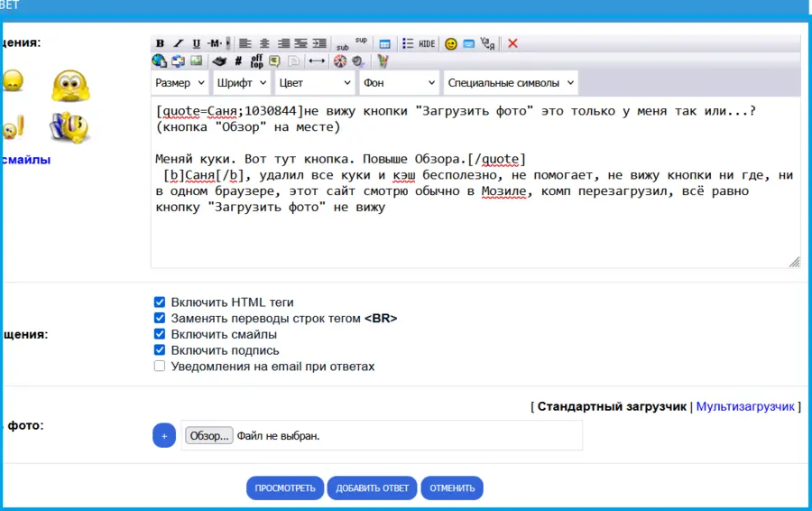Toggle bold formatting in the editor toolbar
The height and width of the screenshot is (511, 812).
[x=160, y=43]
